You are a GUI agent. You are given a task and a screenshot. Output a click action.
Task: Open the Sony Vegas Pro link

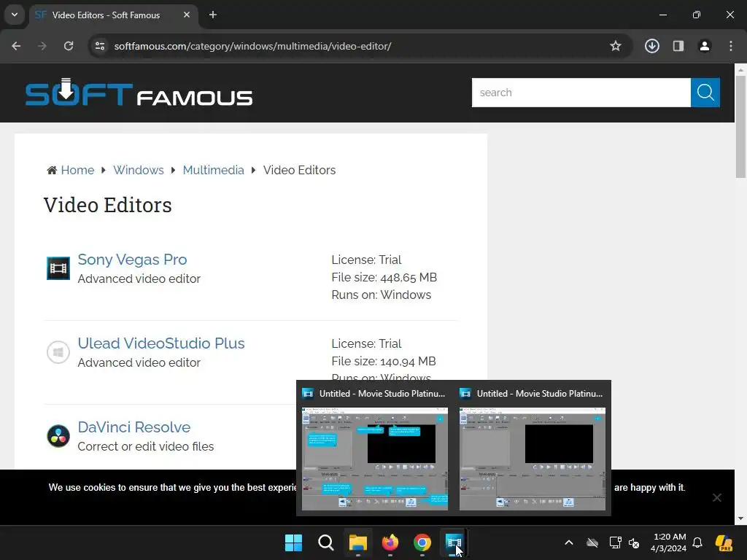point(132,260)
